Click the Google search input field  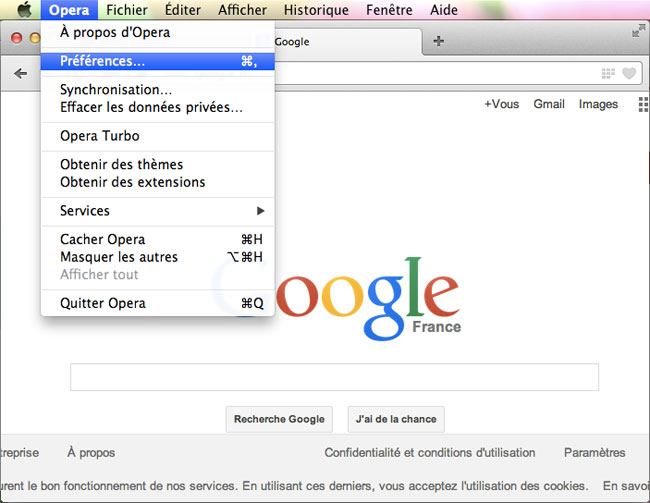[x=335, y=377]
